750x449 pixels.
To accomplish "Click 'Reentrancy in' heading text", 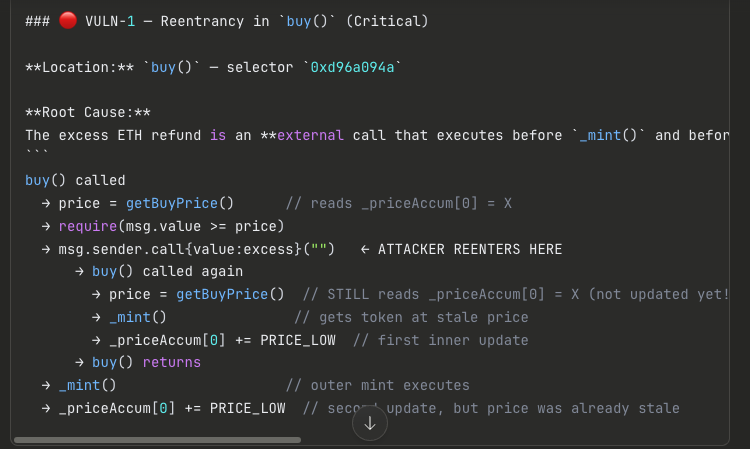I will (215, 22).
